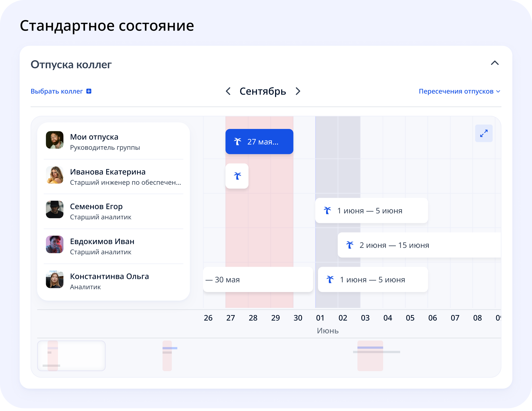Click palm icon in Константинва Ольга's June vacation
Image resolution: width=532 pixels, height=411 pixels.
click(x=330, y=280)
